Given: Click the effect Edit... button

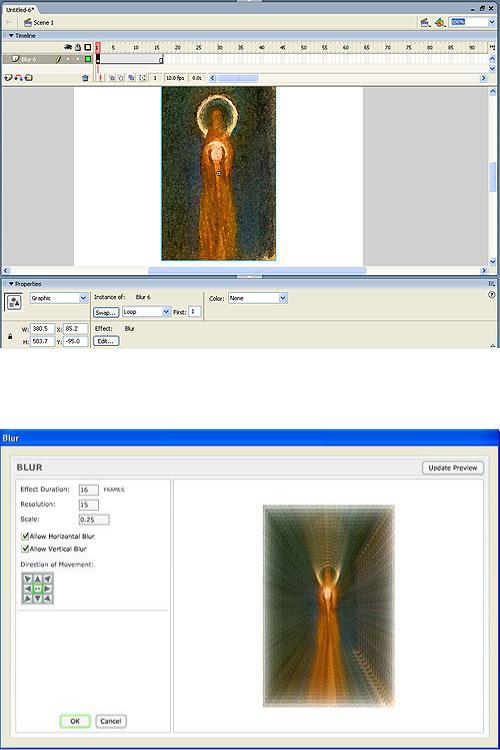Looking at the screenshot, I should click(106, 341).
